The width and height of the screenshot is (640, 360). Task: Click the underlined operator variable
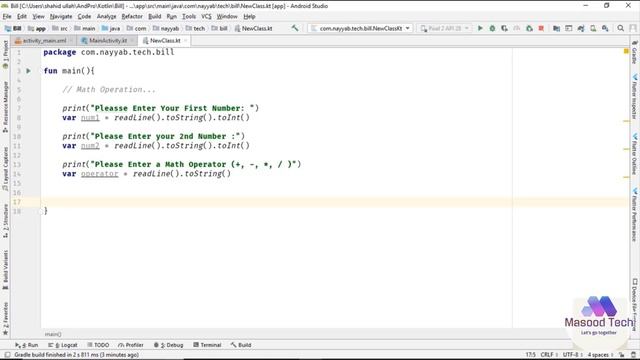tap(100, 174)
